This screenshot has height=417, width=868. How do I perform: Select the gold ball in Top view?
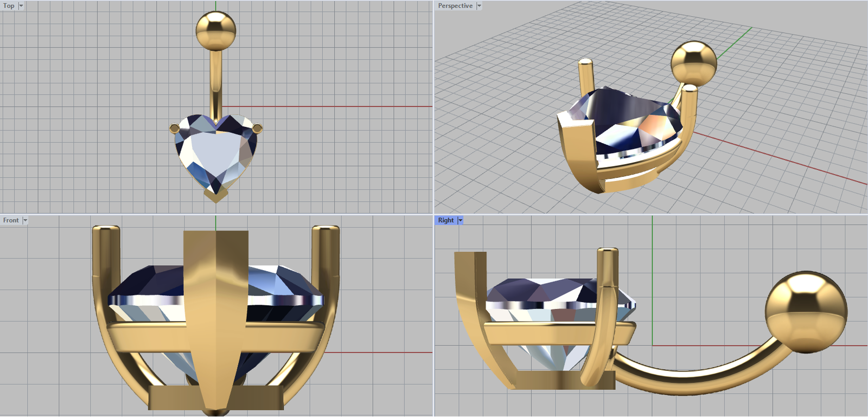215,30
